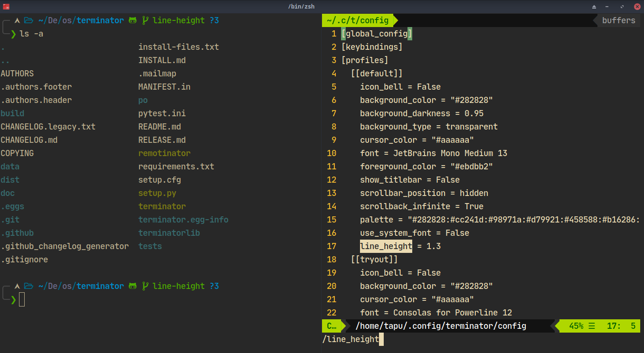Click the '[keybindings]' section header
This screenshot has height=353, width=644.
tap(372, 47)
